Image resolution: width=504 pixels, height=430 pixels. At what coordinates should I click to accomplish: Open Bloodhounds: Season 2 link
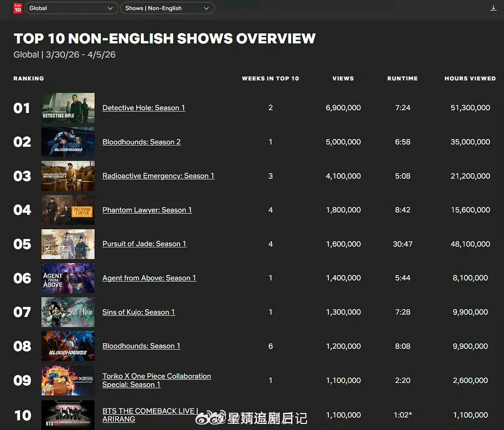coord(141,142)
